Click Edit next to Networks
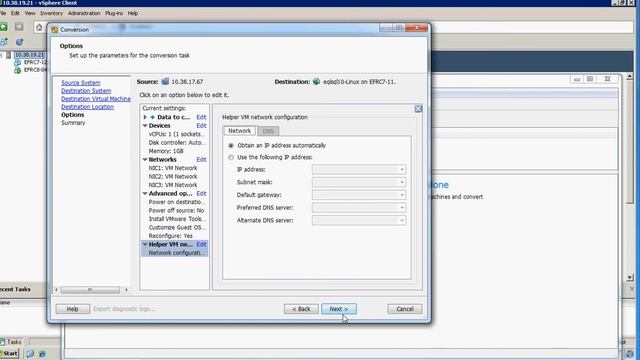Image resolution: width=640 pixels, height=360 pixels. 201,160
